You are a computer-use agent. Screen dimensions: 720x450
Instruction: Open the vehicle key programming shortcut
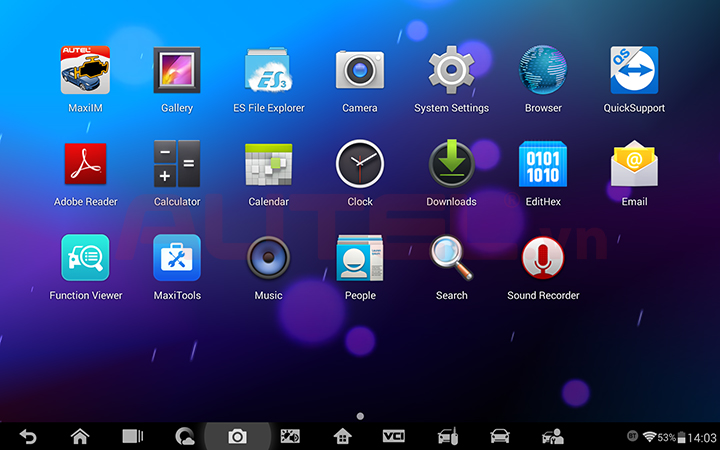point(448,436)
